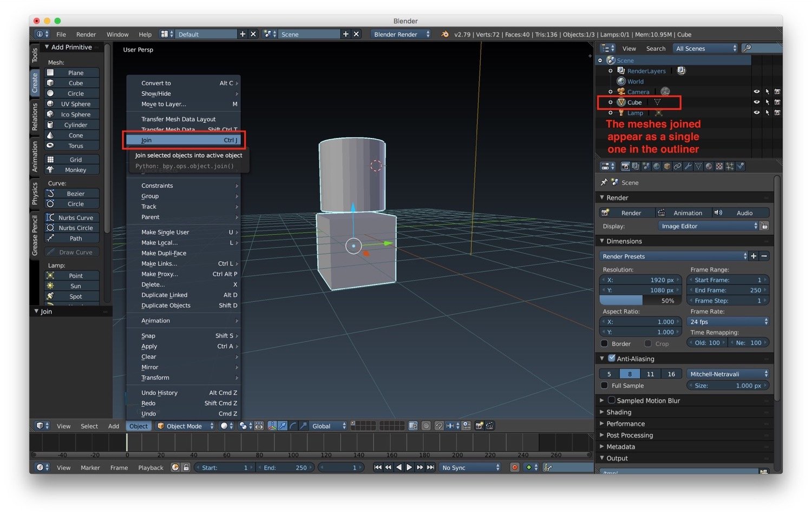Adjust the 50% resolution percentage slider
812x514 pixels.
point(640,300)
